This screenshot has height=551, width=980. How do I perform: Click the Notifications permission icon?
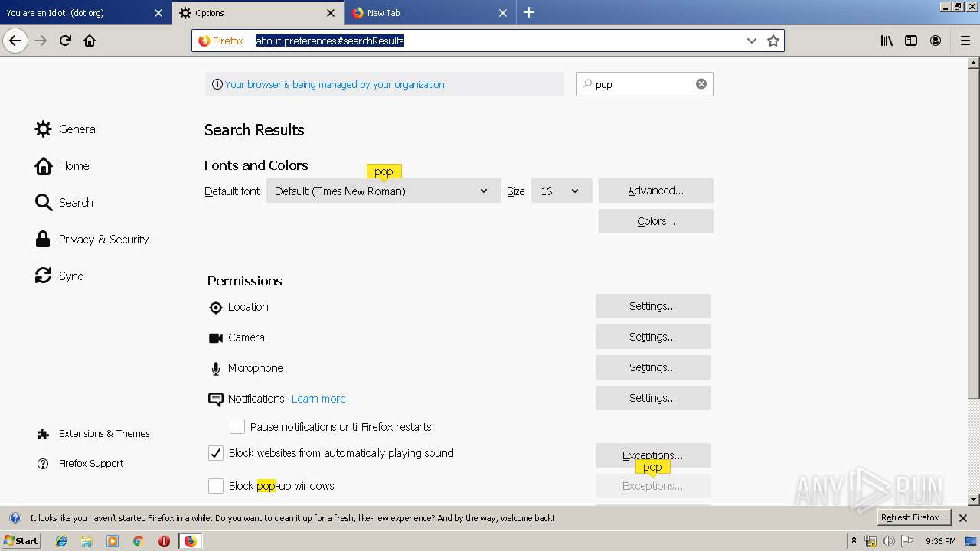tap(215, 399)
